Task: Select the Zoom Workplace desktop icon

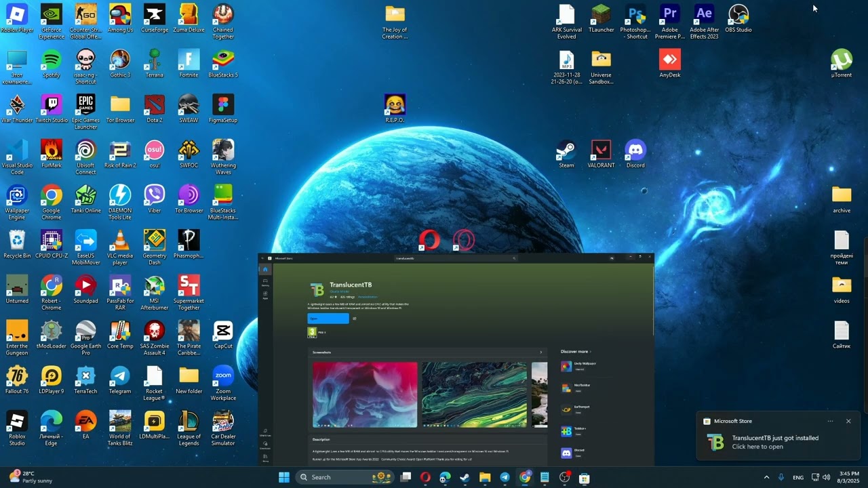Action: (x=223, y=383)
